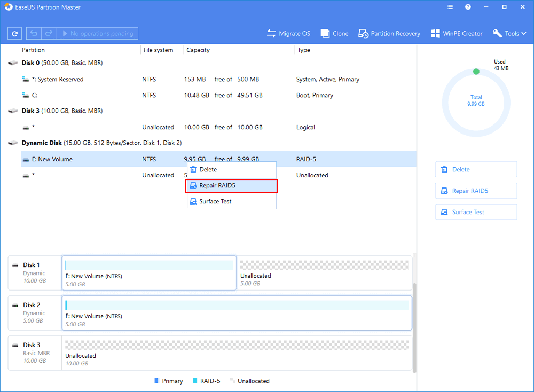534x392 pixels.
Task: Open the title bar hamburger menu
Action: click(x=450, y=7)
